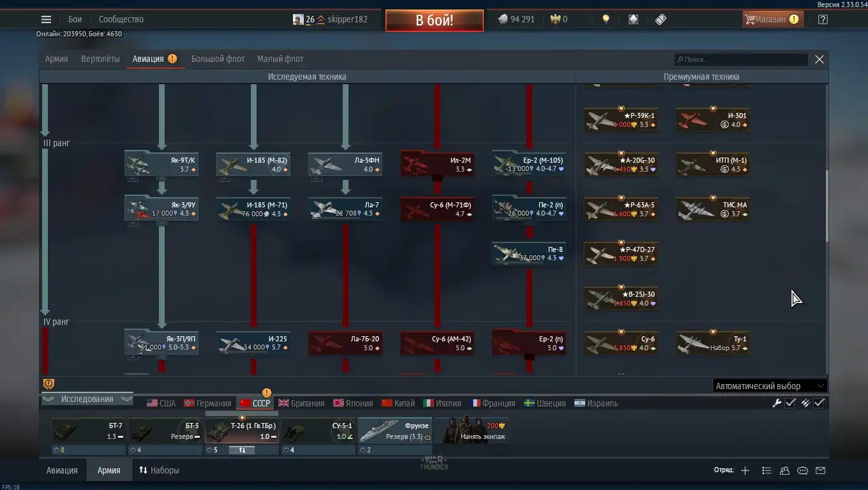Select the Британия flag nation
The image size is (868, 490).
point(301,403)
